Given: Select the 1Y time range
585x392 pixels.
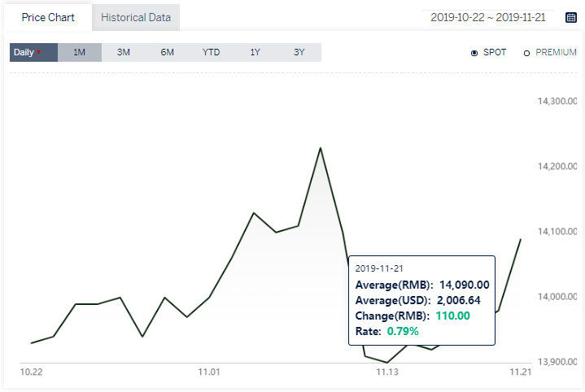Looking at the screenshot, I should point(255,52).
